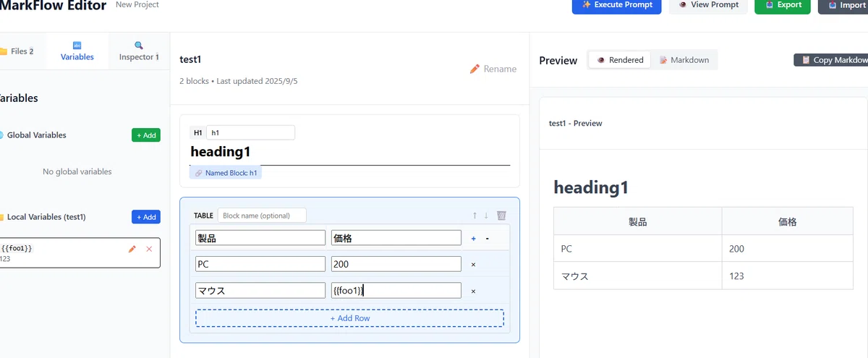Delete the table block with trash icon
Image resolution: width=868 pixels, height=358 pixels.
tap(501, 216)
